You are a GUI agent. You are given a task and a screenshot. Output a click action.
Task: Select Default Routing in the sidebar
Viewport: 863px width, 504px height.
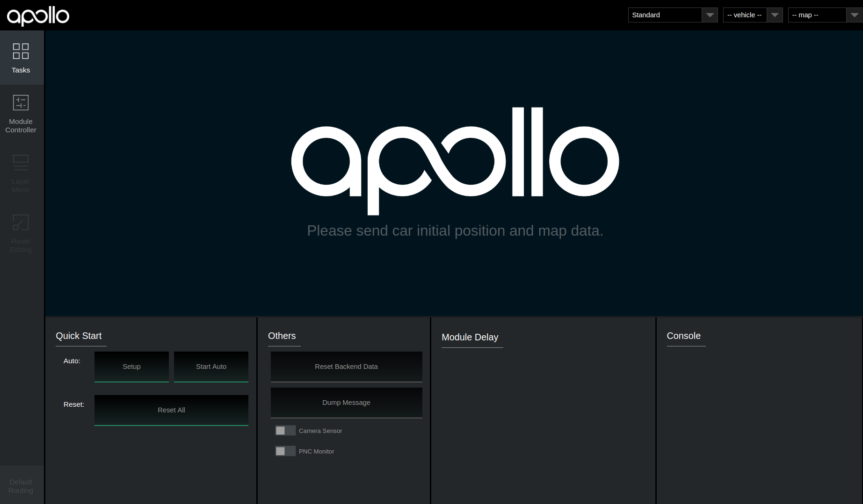pos(21,486)
